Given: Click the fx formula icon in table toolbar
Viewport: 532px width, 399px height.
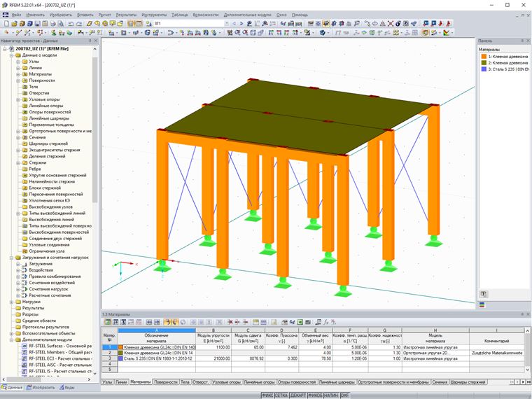Looking at the screenshot, I should click(326, 322).
